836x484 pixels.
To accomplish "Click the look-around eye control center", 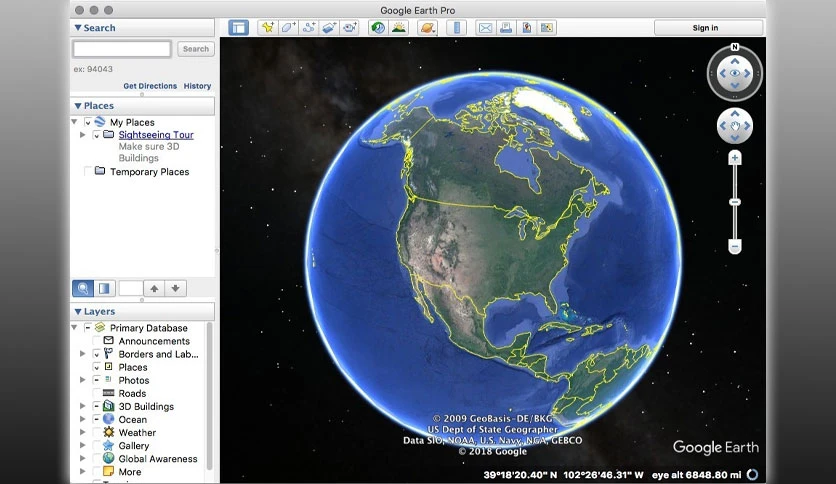I will [x=735, y=73].
